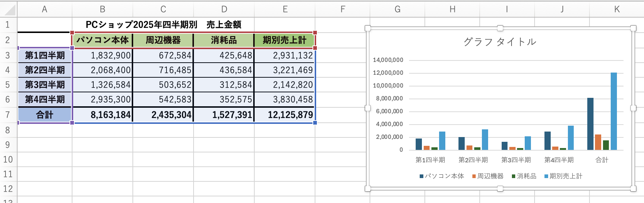Select the 消耗品 legend entry in chart
644x203 pixels.
[x=524, y=176]
